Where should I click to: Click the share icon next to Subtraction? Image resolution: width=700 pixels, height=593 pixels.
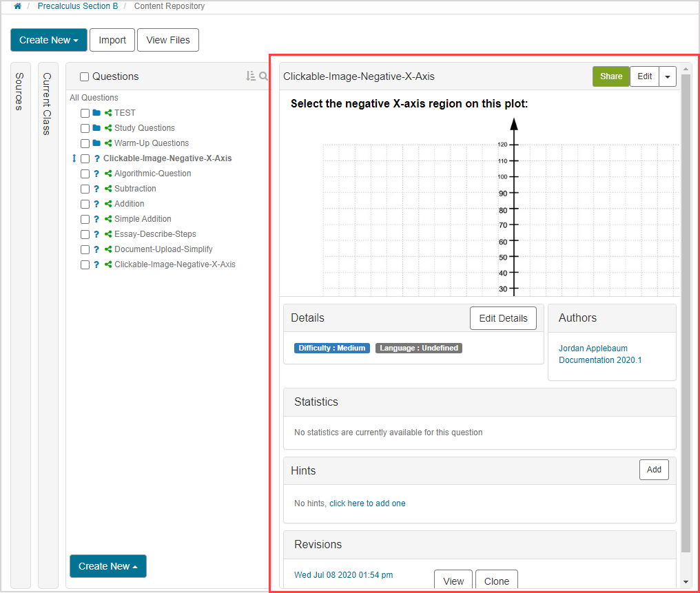click(108, 189)
